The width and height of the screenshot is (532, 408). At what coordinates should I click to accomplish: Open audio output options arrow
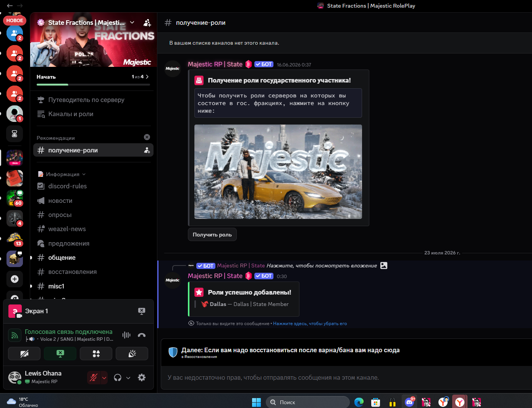point(128,377)
